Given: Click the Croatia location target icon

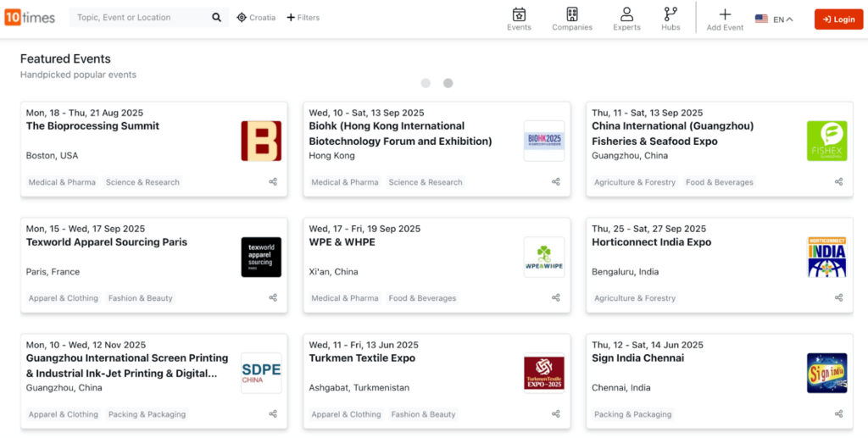Looking at the screenshot, I should click(x=242, y=18).
